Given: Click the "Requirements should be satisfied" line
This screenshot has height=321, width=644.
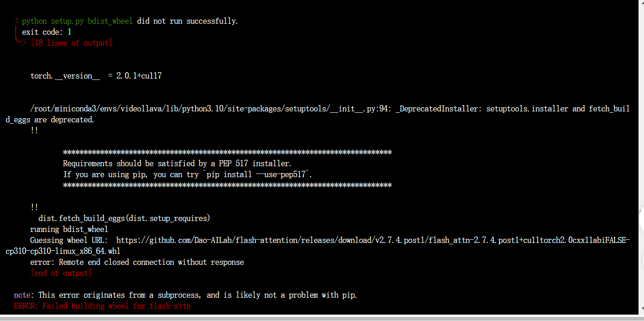Looking at the screenshot, I should click(177, 163).
